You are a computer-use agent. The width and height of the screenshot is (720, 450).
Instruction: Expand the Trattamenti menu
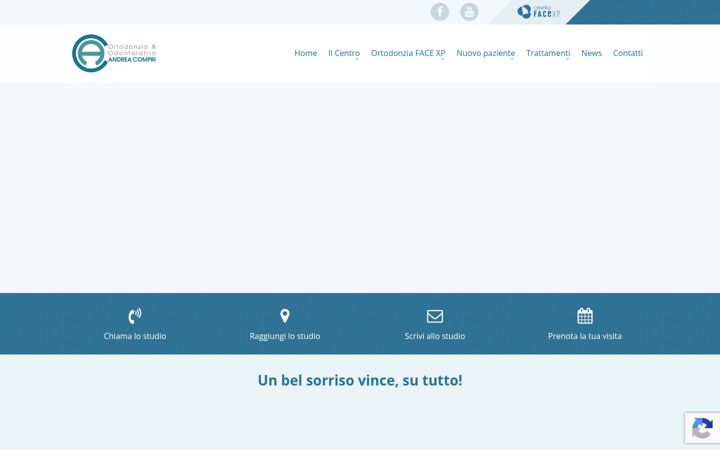pos(548,53)
